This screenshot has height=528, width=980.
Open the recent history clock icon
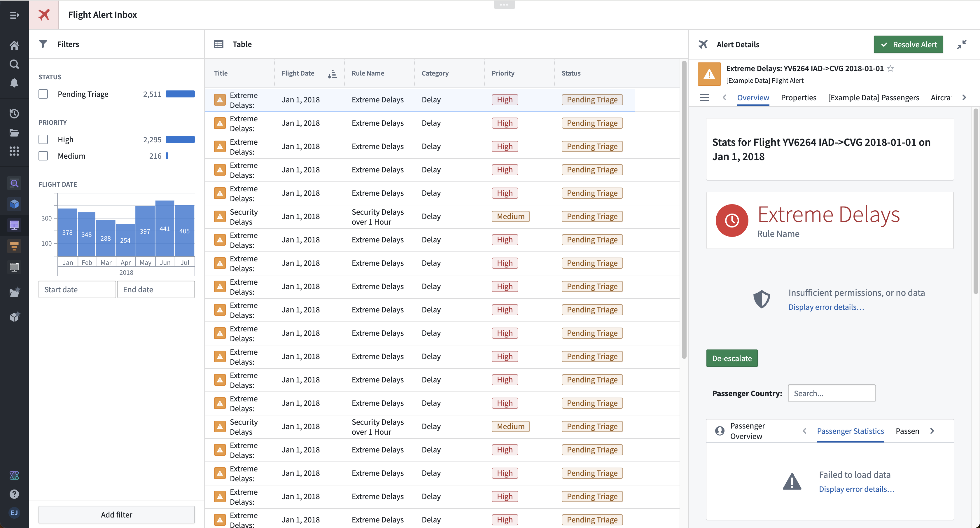point(14,113)
